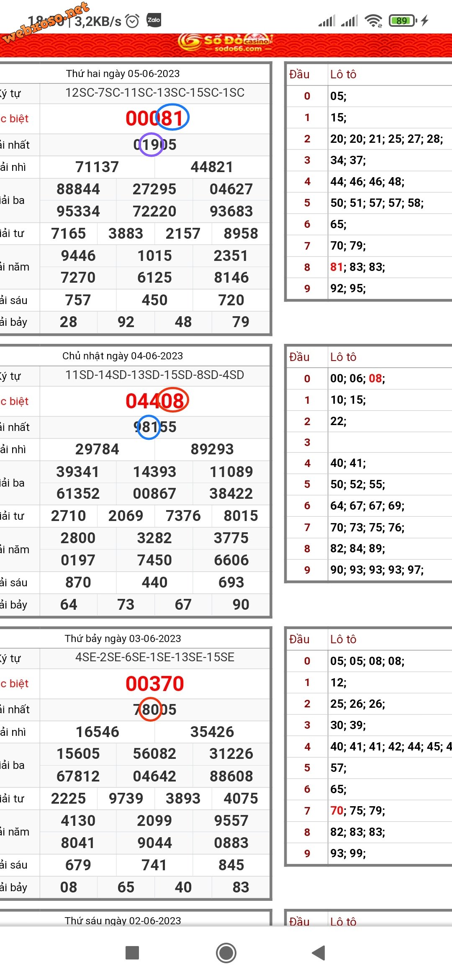Select third prize number 72220
The width and height of the screenshot is (452, 980).
coord(154,211)
